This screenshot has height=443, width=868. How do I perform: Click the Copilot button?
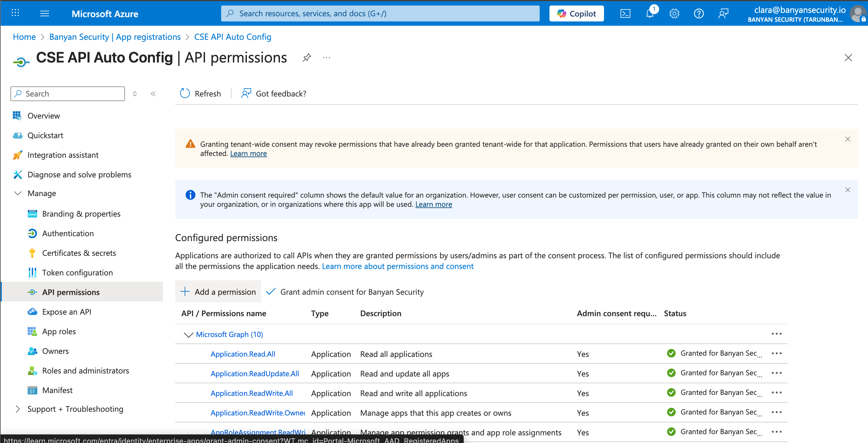(576, 13)
